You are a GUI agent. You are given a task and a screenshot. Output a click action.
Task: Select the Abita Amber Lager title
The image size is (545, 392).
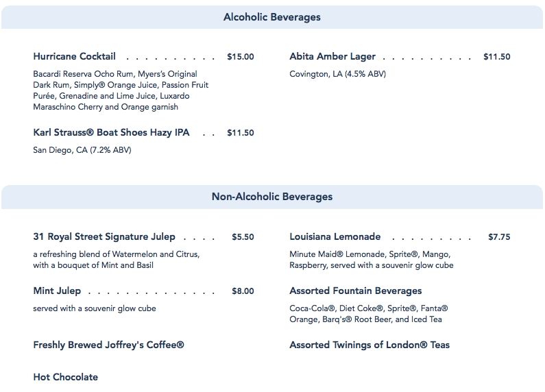[332, 57]
